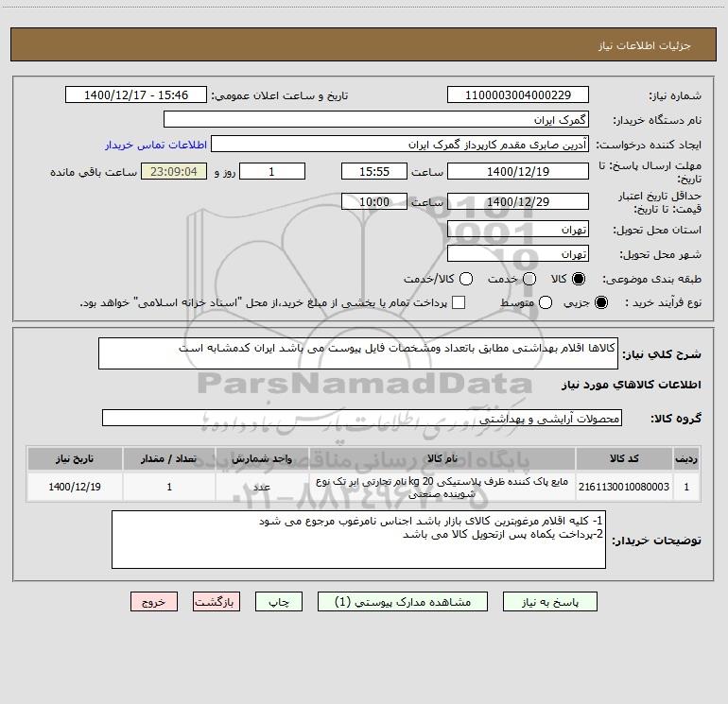The image size is (728, 704).
Task: Click the need date cell 1400/12/19 in table
Action: coord(75,487)
